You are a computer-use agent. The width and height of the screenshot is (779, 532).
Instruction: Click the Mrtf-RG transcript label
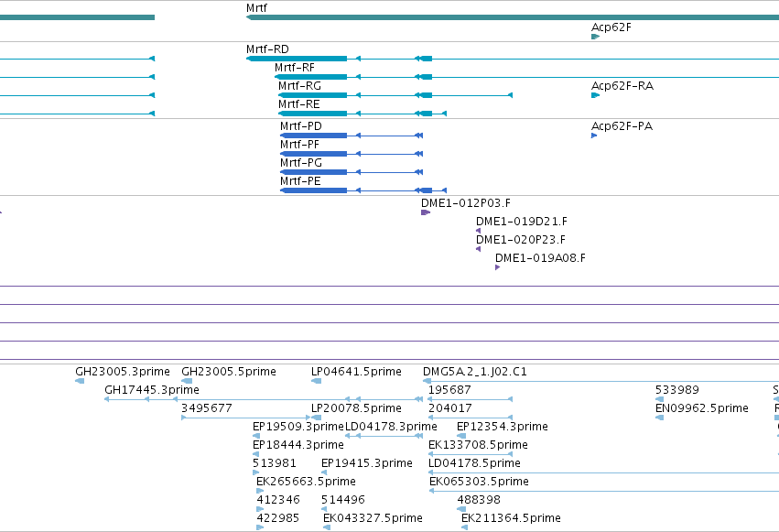299,86
